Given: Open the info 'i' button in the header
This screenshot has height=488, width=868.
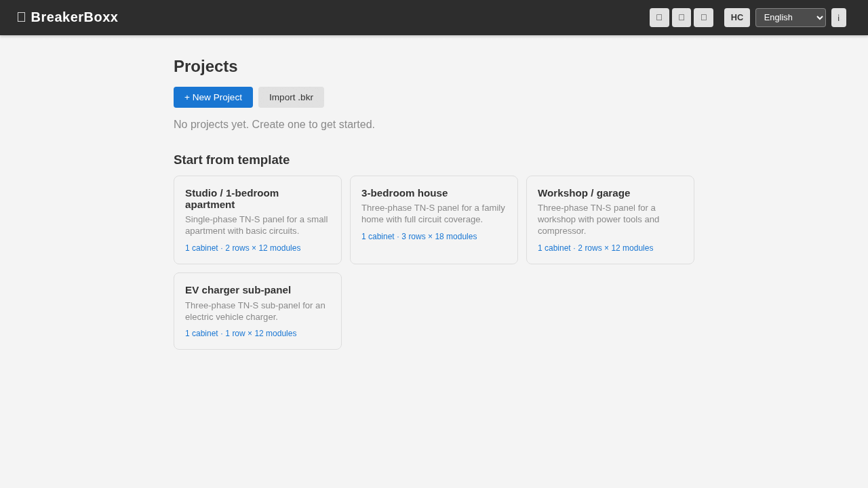Looking at the screenshot, I should [x=838, y=18].
